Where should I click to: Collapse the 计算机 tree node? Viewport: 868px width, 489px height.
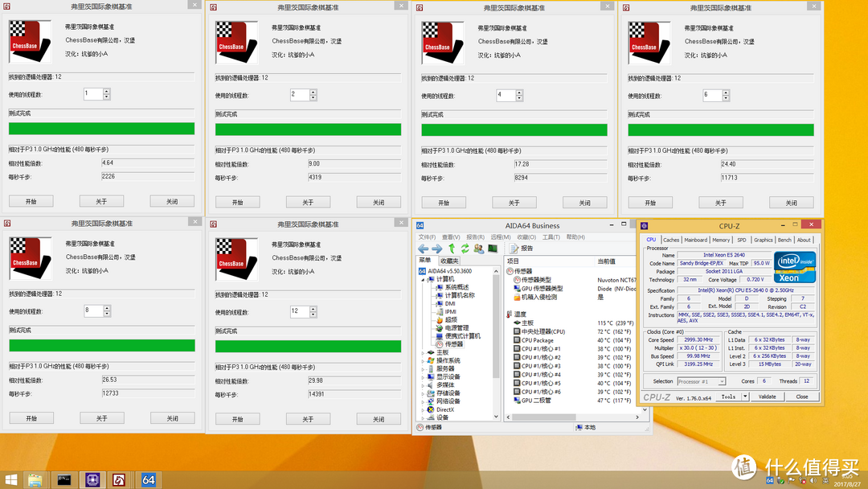(423, 280)
